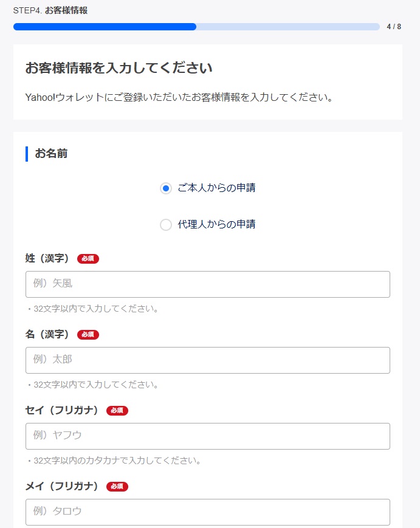Click the 例）ヤフウ placeholder field

point(207,436)
